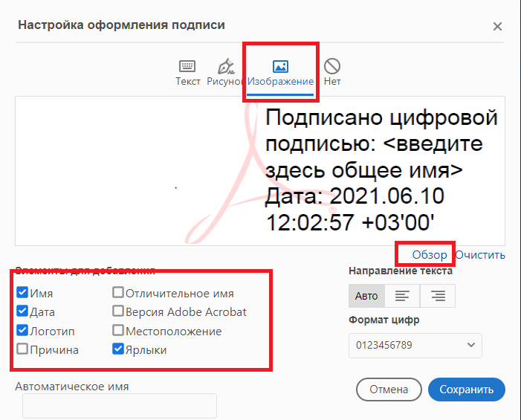Image resolution: width=521 pixels, height=420 pixels.
Task: Check the Отличительное имя option
Action: click(x=118, y=293)
